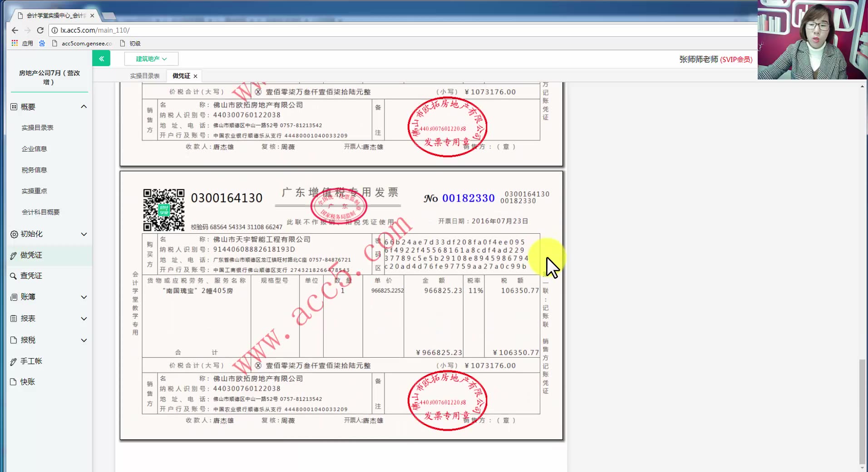
Task: Click the 快账 document icon
Action: click(14, 382)
